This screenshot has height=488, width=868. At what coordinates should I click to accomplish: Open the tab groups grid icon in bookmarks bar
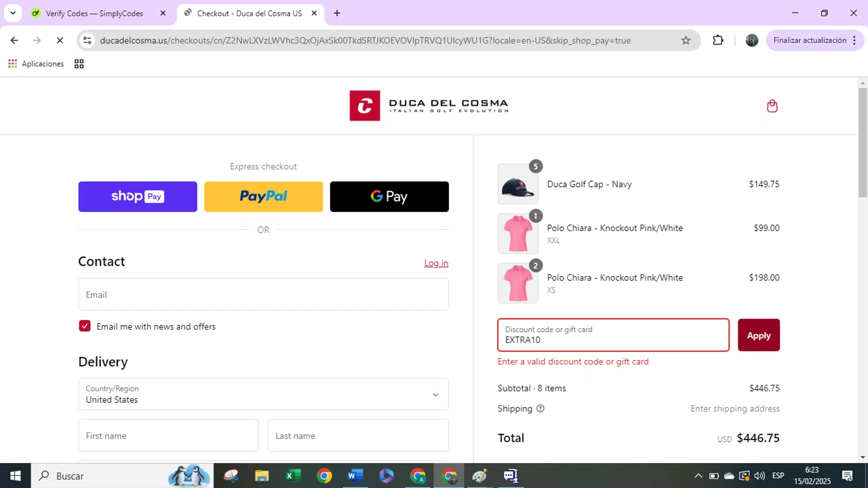pos(79,64)
